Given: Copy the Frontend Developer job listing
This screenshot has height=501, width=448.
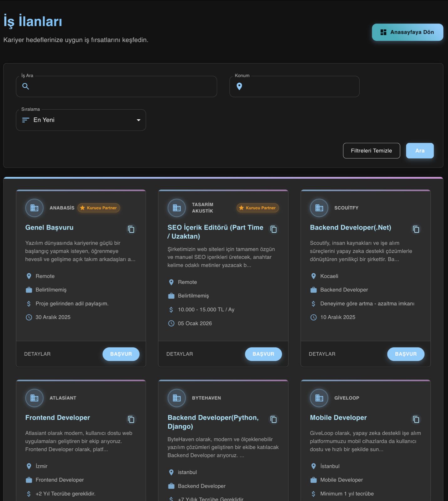Looking at the screenshot, I should coord(131,419).
